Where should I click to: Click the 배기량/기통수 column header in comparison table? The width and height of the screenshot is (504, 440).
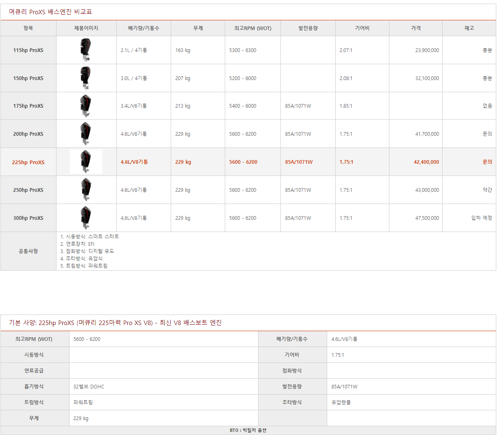point(143,28)
